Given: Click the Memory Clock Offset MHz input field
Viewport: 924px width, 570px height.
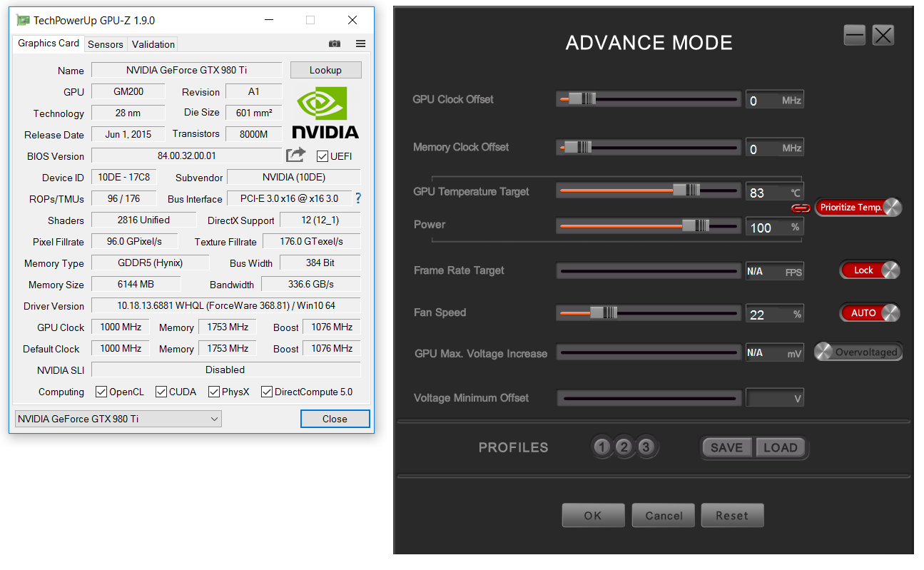Looking at the screenshot, I should (775, 148).
